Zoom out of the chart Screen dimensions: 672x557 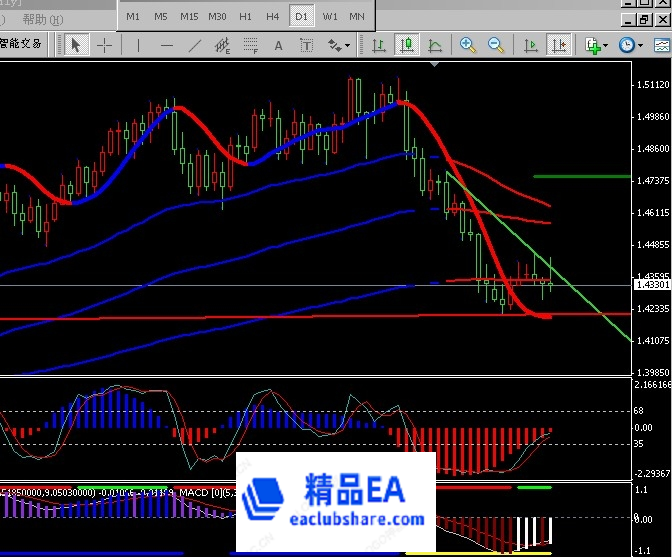point(495,45)
